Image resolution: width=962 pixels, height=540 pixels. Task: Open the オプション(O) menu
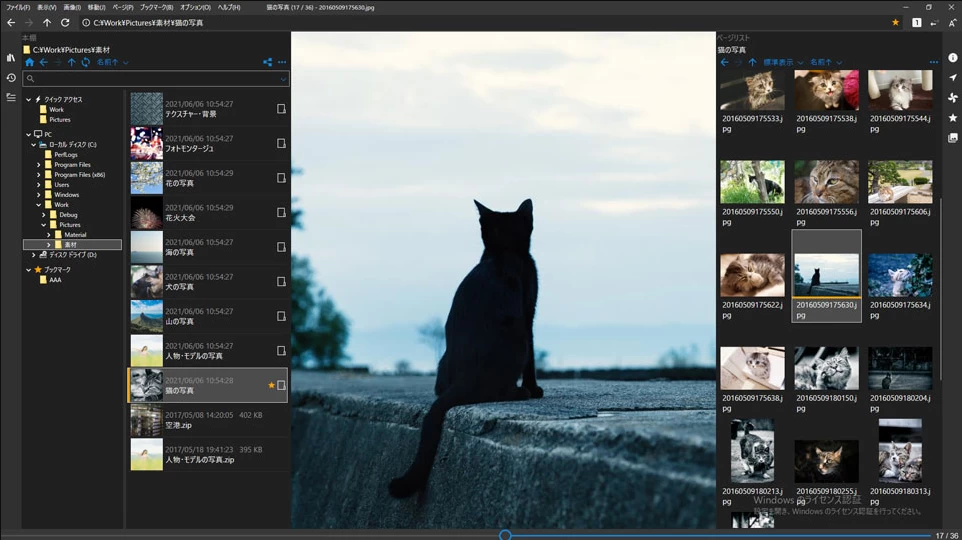click(195, 7)
